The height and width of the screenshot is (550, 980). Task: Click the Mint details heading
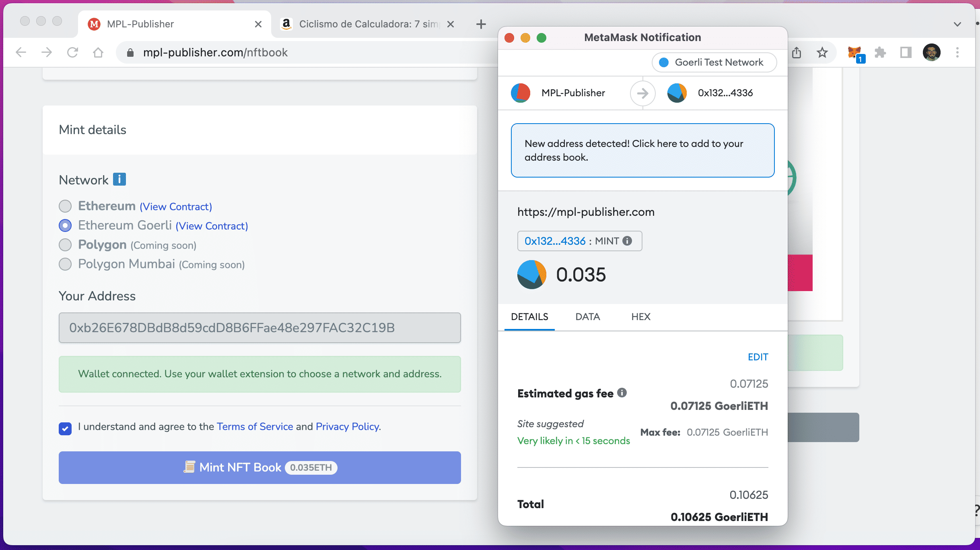93,130
